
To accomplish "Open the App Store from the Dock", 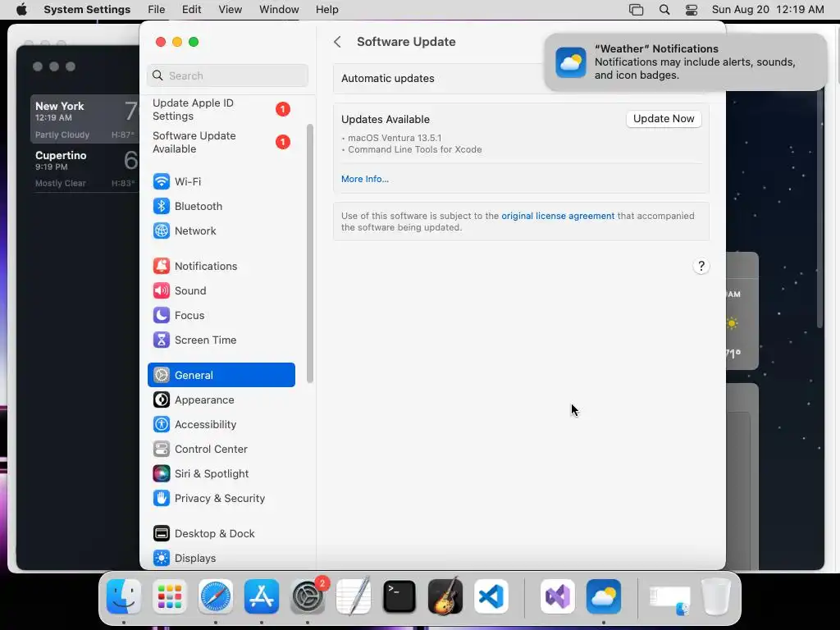I will click(x=262, y=597).
